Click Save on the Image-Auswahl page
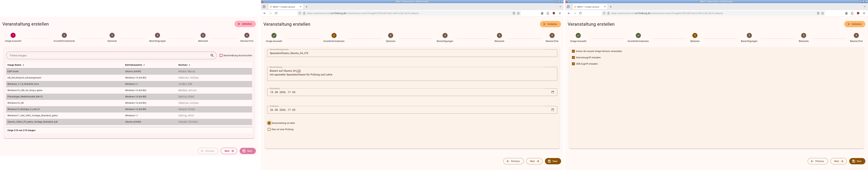Screen dimensions: 868x170 click(x=248, y=151)
